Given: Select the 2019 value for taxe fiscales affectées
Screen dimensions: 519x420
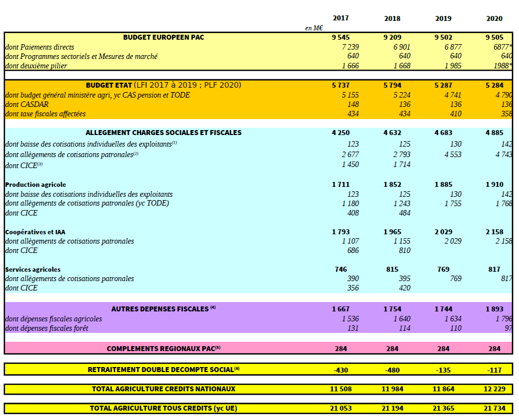Looking at the screenshot, I should tap(453, 114).
